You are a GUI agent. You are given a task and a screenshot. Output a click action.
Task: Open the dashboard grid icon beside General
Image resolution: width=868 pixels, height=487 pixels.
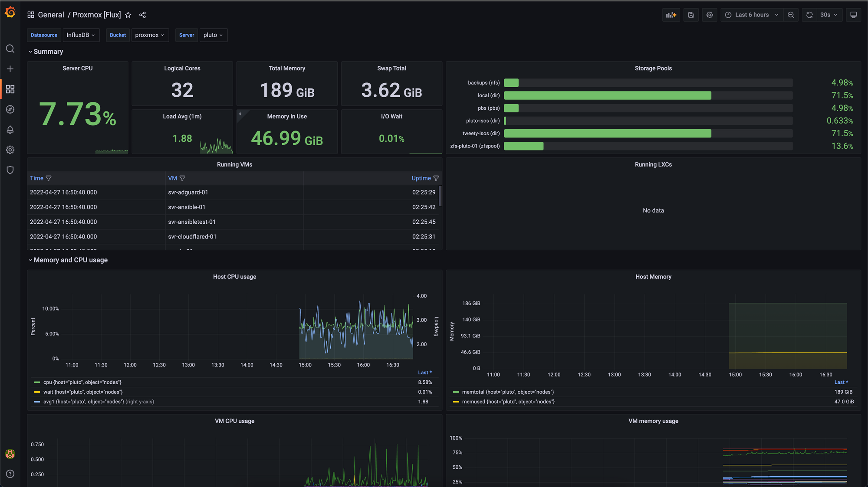[31, 15]
